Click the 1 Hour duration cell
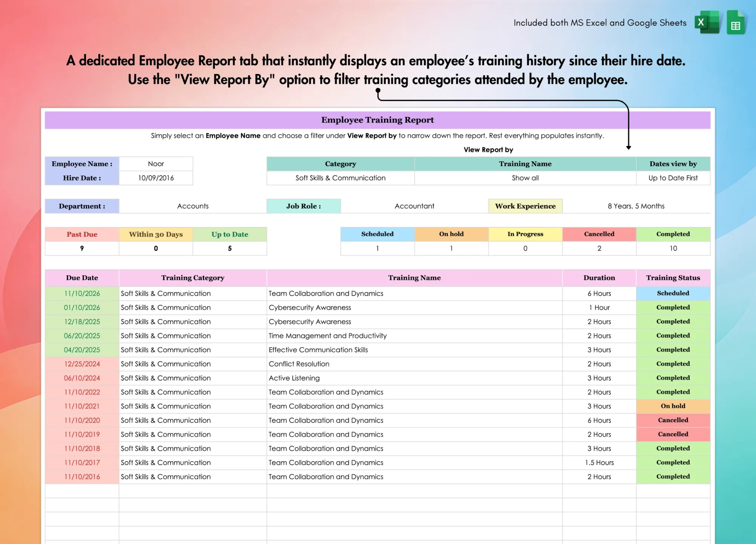The height and width of the screenshot is (544, 756). 599,308
